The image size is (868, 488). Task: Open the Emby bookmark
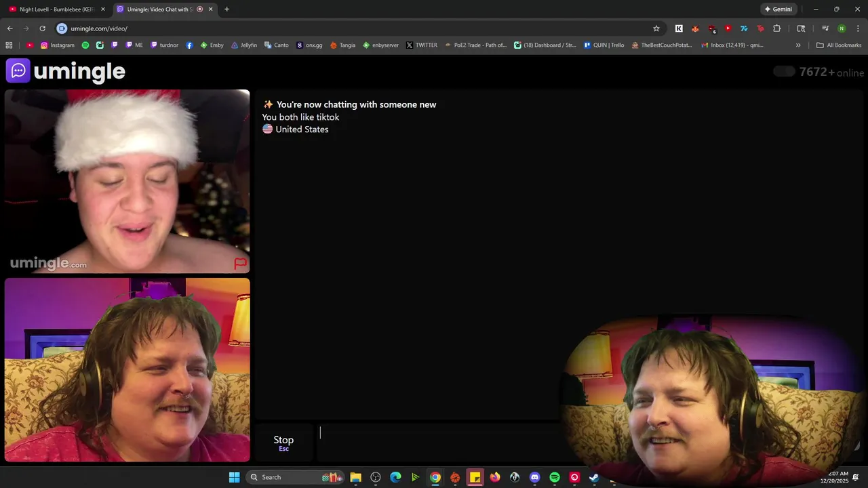point(212,45)
